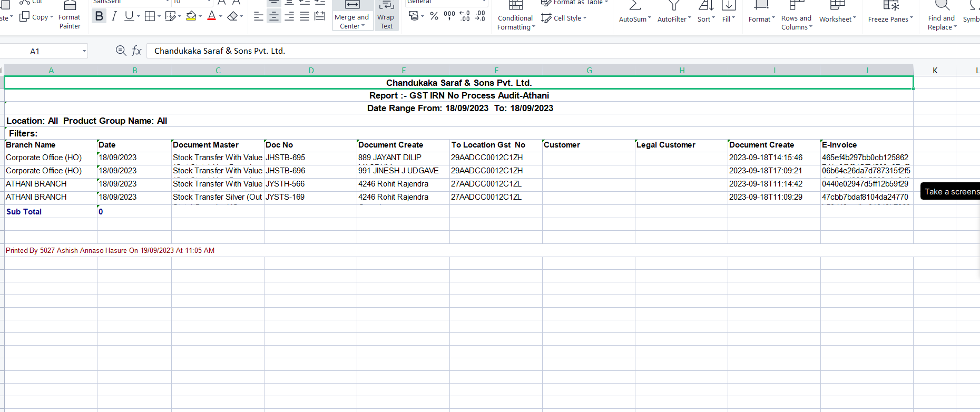This screenshot has width=980, height=412.
Task: Click the Legal Customer header cell
Action: (x=681, y=145)
